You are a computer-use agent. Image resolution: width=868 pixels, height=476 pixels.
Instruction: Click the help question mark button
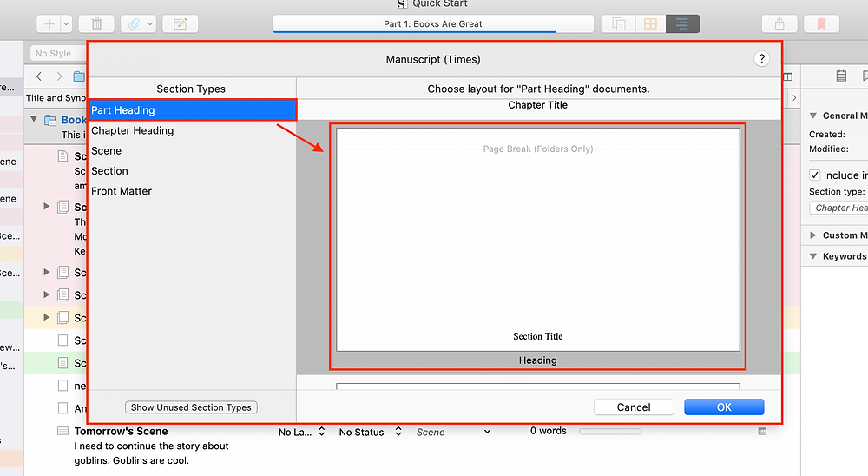762,59
